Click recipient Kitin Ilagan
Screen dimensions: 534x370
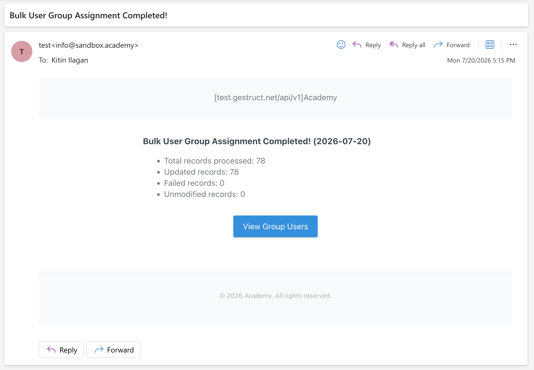[70, 60]
